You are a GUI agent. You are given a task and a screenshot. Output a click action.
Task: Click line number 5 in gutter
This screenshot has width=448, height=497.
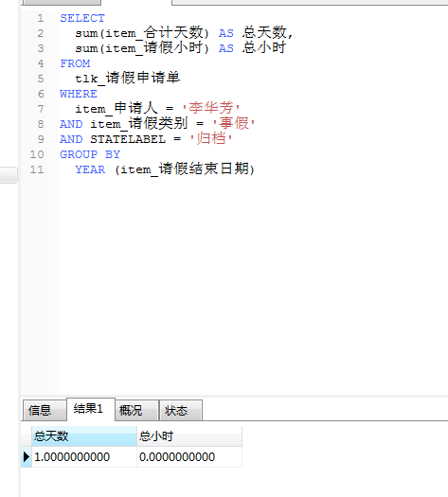click(x=41, y=79)
